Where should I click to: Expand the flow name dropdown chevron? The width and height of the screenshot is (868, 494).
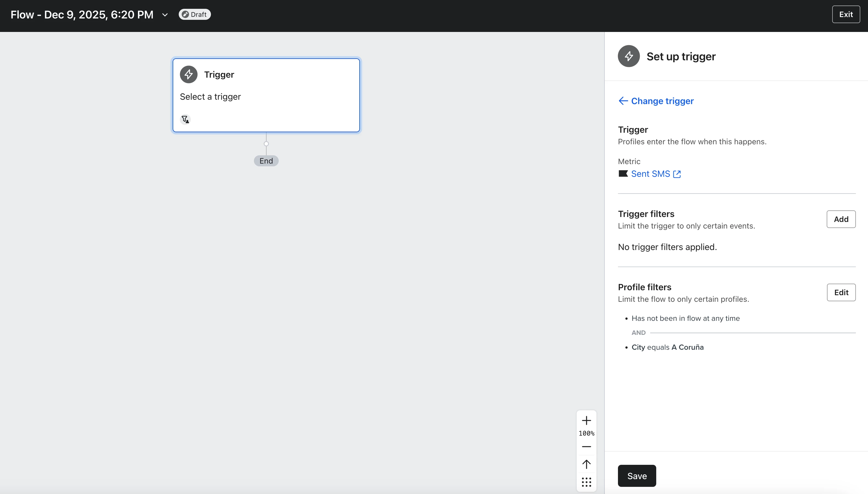point(165,15)
